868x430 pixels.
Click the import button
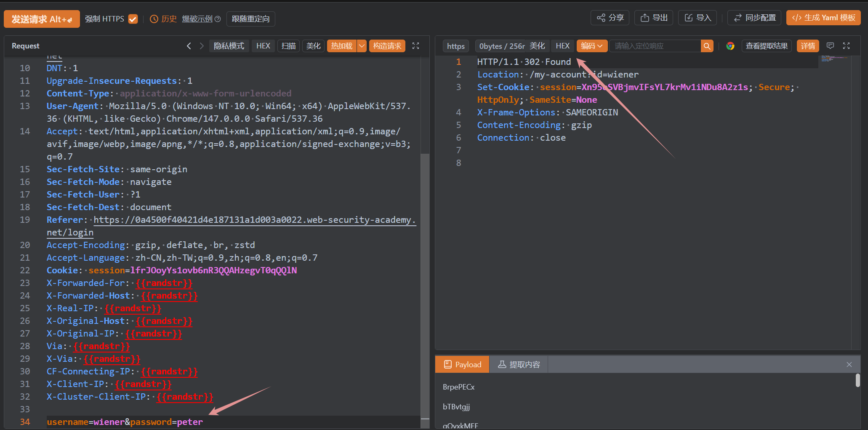pyautogui.click(x=698, y=18)
